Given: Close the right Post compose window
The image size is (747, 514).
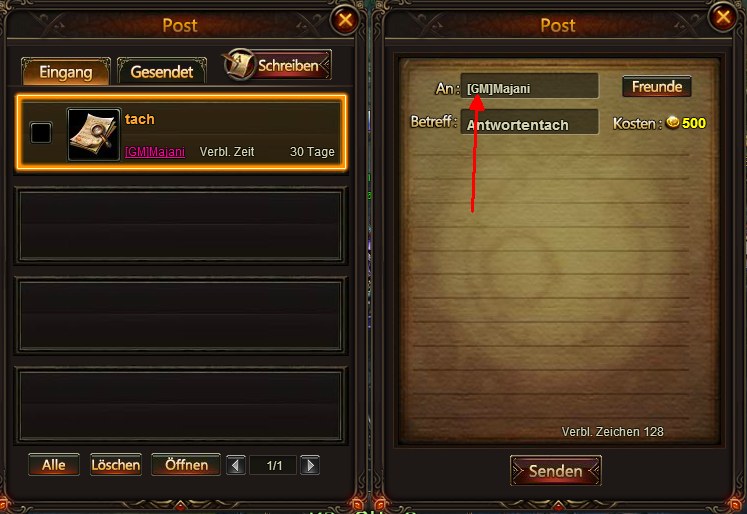Looking at the screenshot, I should [723, 18].
